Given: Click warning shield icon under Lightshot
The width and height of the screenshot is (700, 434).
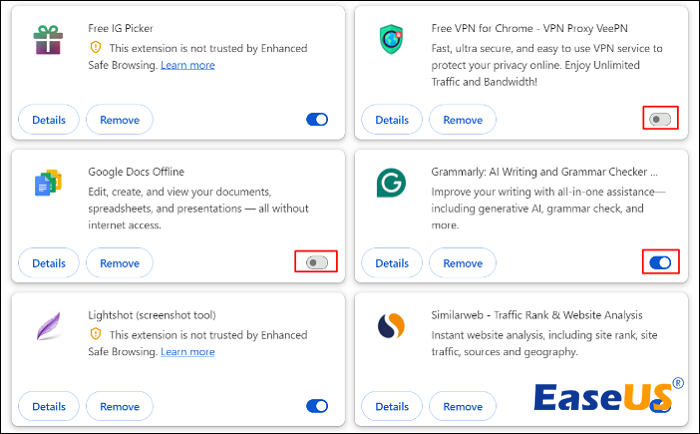Looking at the screenshot, I should coord(96,334).
